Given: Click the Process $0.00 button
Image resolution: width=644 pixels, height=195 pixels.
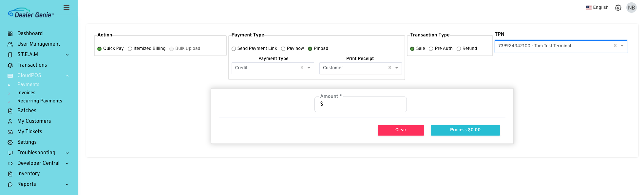Looking at the screenshot, I should tap(465, 130).
